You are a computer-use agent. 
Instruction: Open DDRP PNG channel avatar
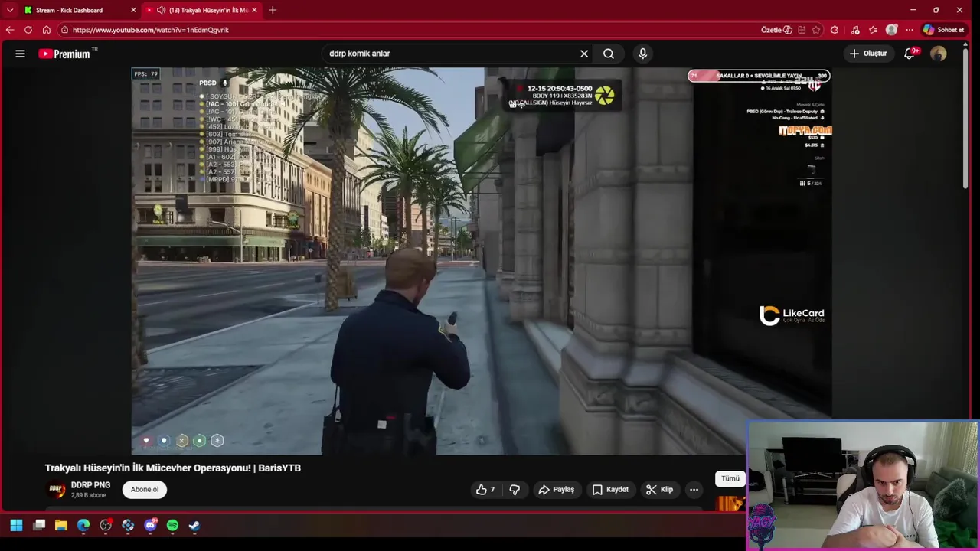(57, 490)
